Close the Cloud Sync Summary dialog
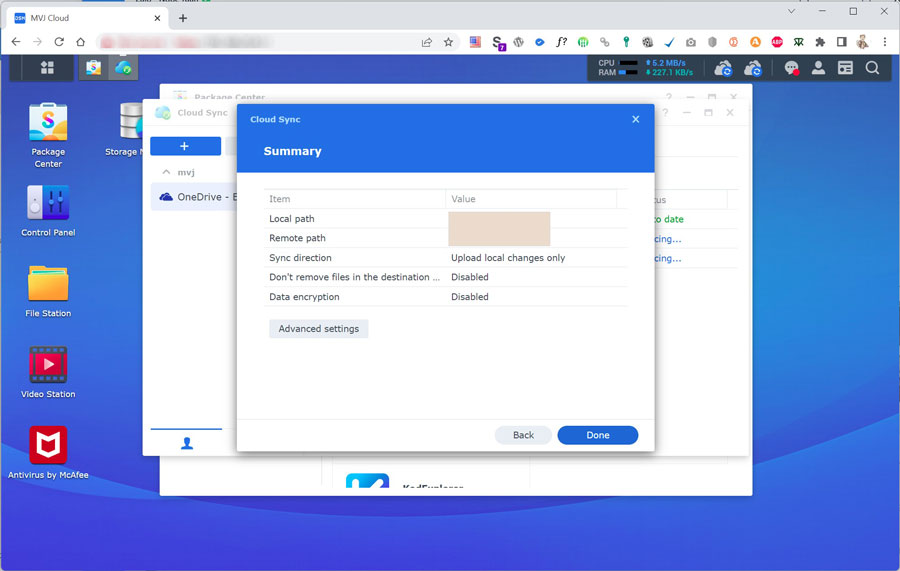900x571 pixels. click(635, 119)
